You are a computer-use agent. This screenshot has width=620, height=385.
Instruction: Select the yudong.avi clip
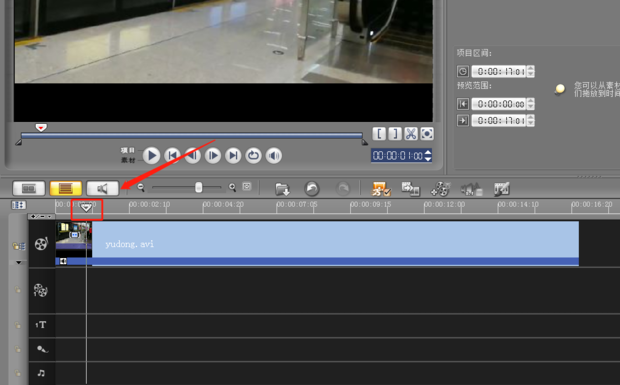(x=317, y=243)
